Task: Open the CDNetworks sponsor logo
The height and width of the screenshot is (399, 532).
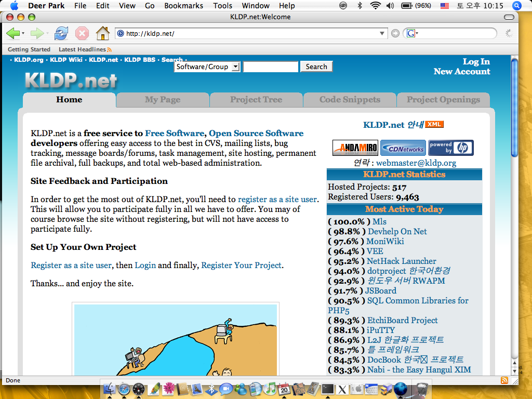Action: coord(403,148)
